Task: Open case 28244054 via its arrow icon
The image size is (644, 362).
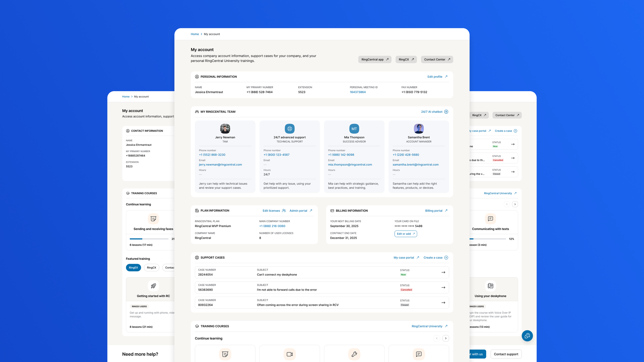Action: coord(443,272)
